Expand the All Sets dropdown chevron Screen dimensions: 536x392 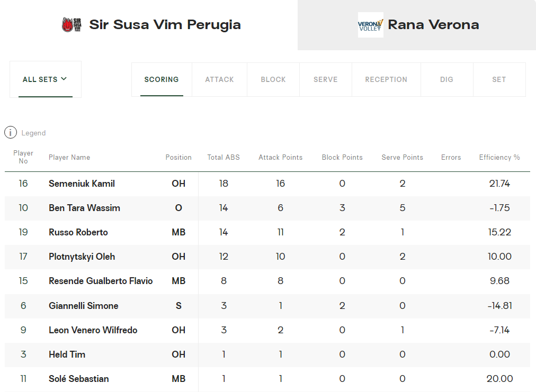tap(64, 79)
